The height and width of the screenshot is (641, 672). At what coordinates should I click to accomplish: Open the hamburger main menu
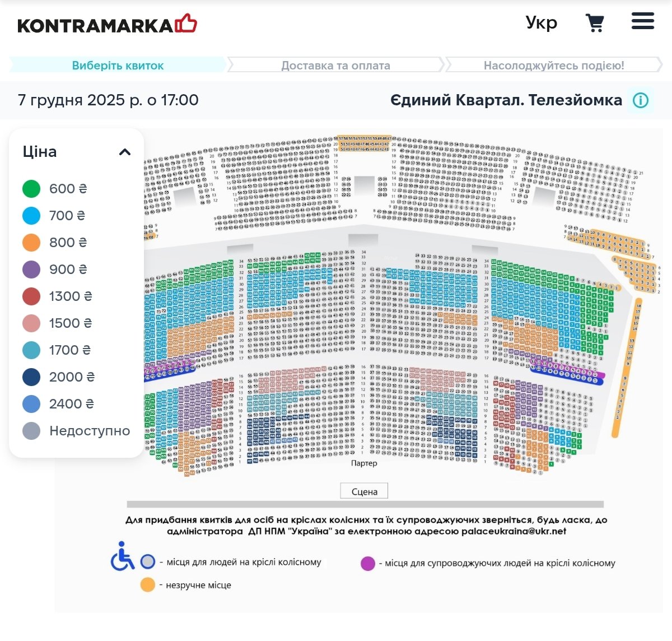(x=642, y=21)
